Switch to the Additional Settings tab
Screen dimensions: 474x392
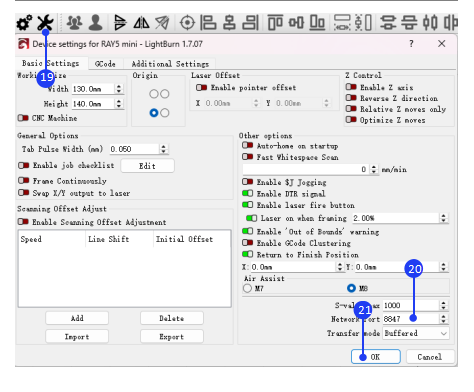point(170,64)
